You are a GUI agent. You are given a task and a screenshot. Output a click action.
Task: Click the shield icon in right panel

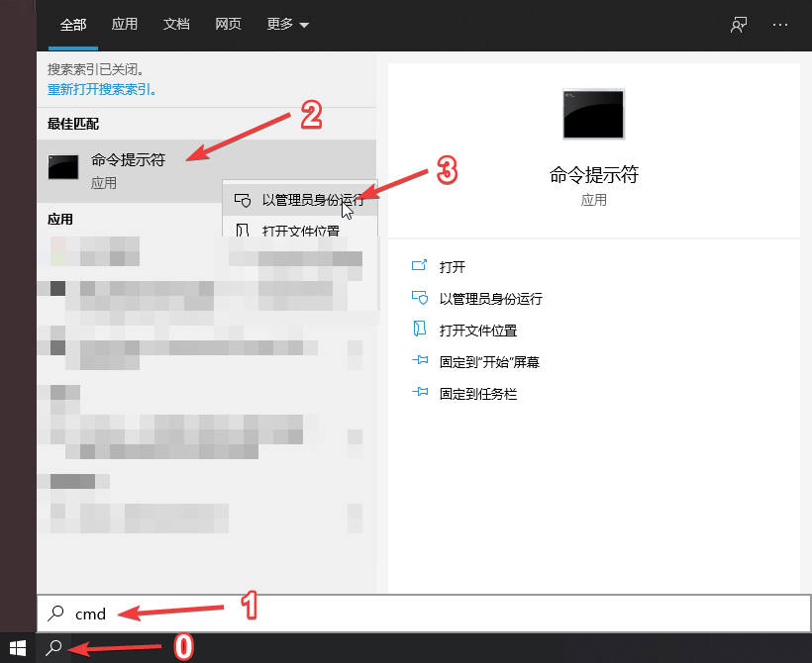point(420,298)
